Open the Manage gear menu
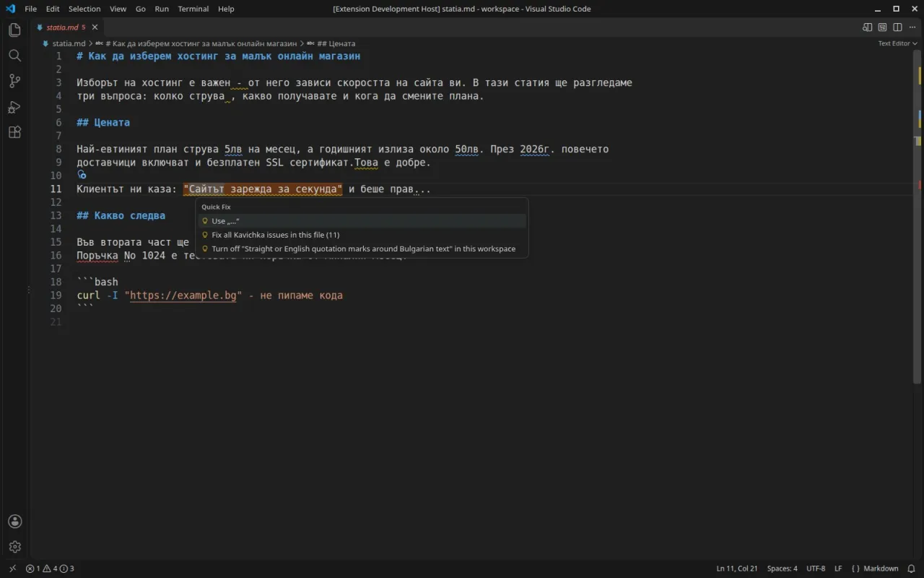The width and height of the screenshot is (924, 578). [14, 547]
